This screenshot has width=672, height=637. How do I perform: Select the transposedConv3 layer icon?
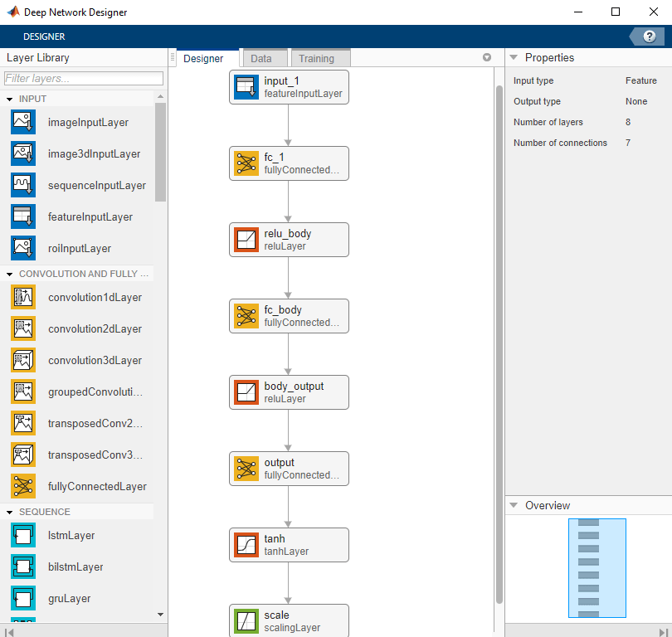23,455
